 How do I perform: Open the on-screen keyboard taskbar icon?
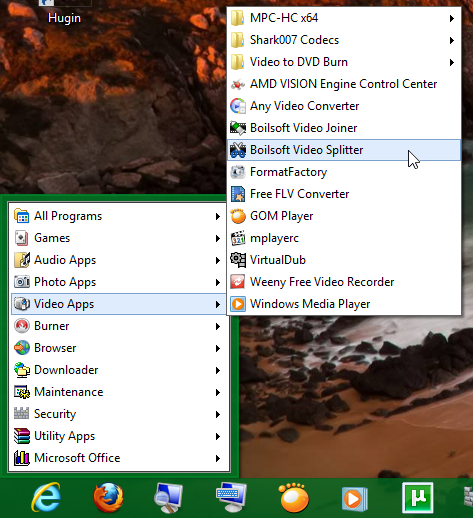point(231,497)
